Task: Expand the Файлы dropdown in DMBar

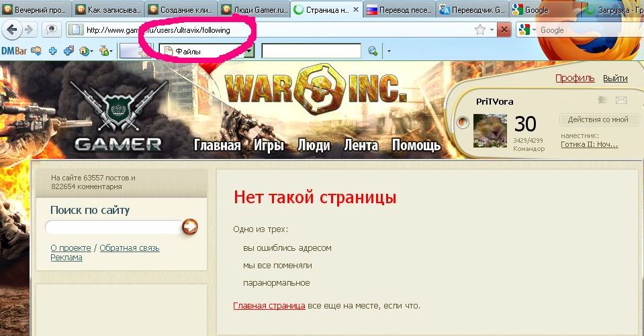Action: [249, 51]
